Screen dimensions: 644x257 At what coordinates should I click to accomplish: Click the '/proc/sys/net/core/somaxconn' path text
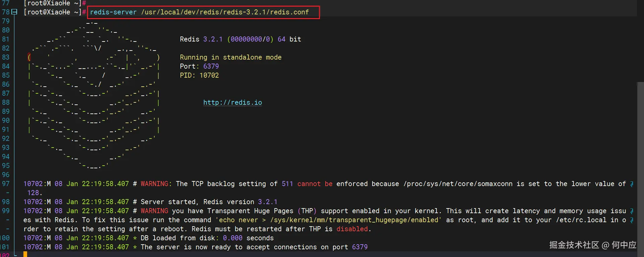click(x=458, y=184)
